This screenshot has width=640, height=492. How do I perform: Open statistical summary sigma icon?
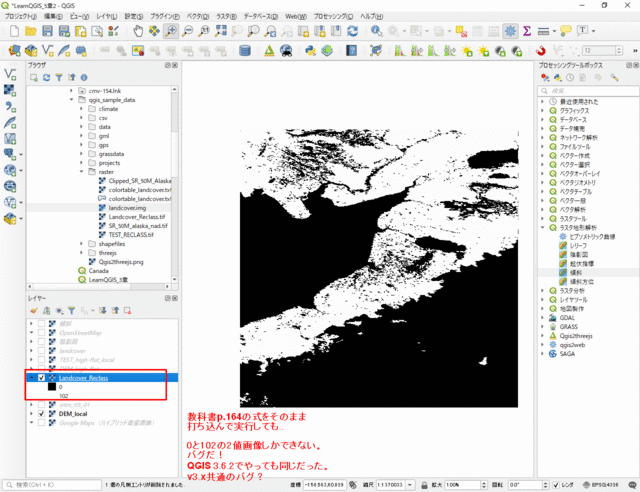tap(527, 31)
